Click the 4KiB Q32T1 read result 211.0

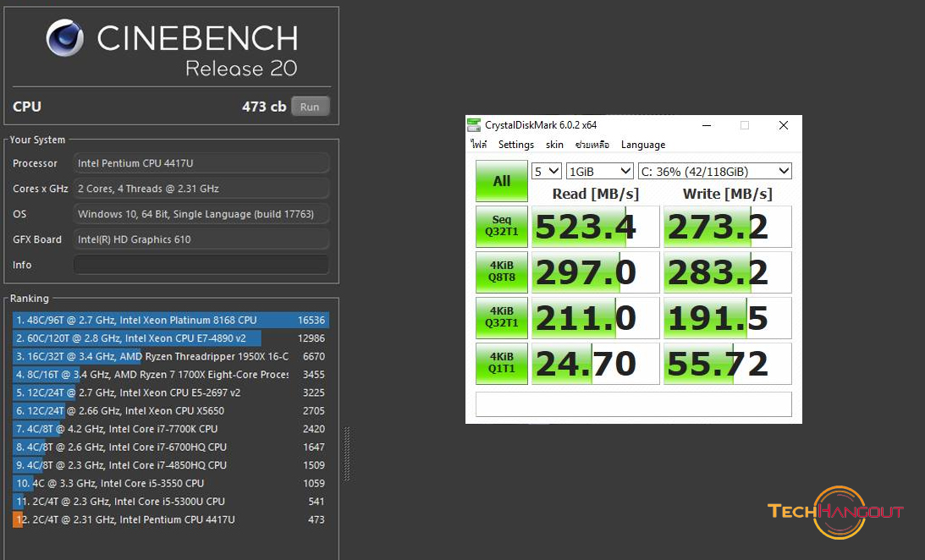(x=595, y=317)
